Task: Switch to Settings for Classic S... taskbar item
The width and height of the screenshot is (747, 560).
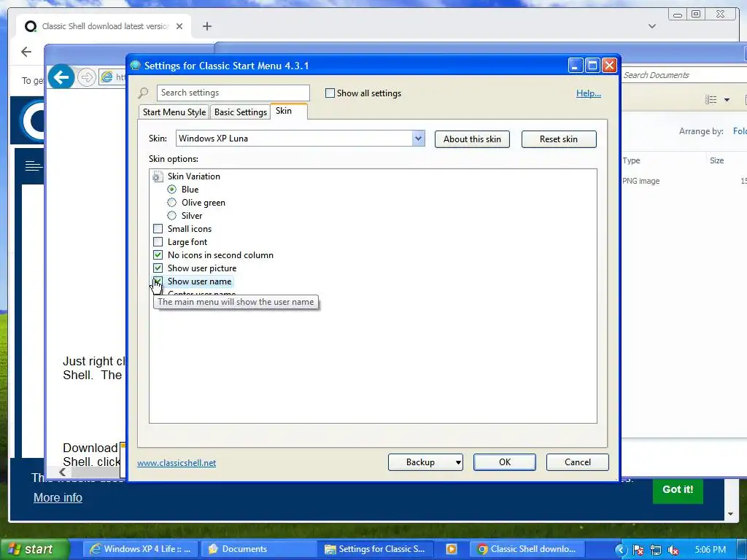Action: (376, 549)
